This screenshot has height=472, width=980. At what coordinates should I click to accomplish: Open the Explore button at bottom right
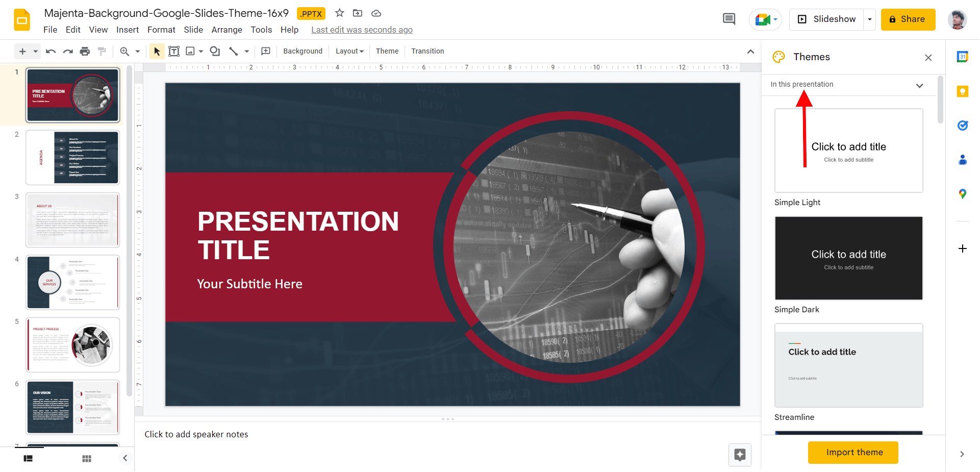[740, 455]
